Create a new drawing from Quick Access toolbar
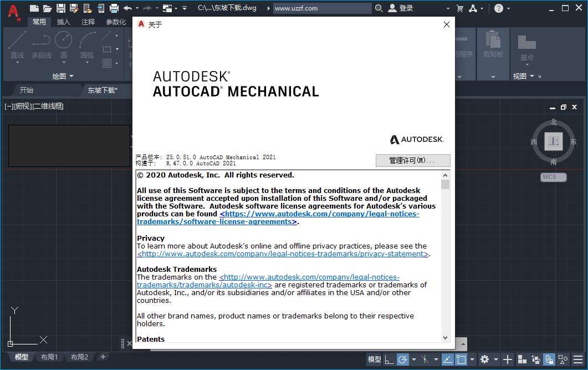The width and height of the screenshot is (588, 370). (34, 8)
